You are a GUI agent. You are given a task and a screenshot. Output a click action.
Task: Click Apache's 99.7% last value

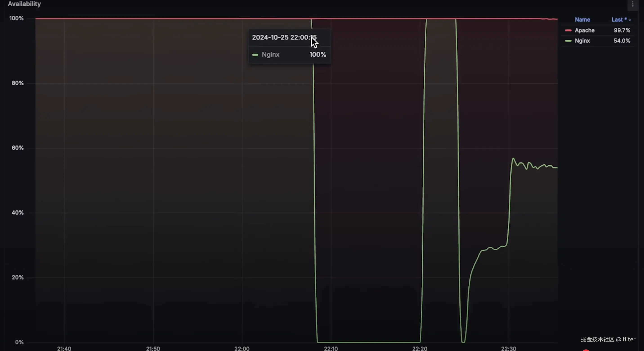[622, 31]
